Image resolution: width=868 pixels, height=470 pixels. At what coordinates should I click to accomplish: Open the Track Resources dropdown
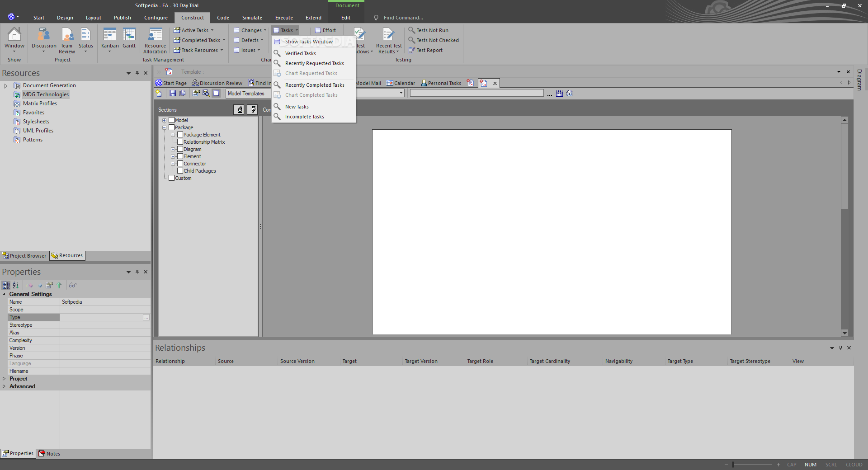pos(198,50)
